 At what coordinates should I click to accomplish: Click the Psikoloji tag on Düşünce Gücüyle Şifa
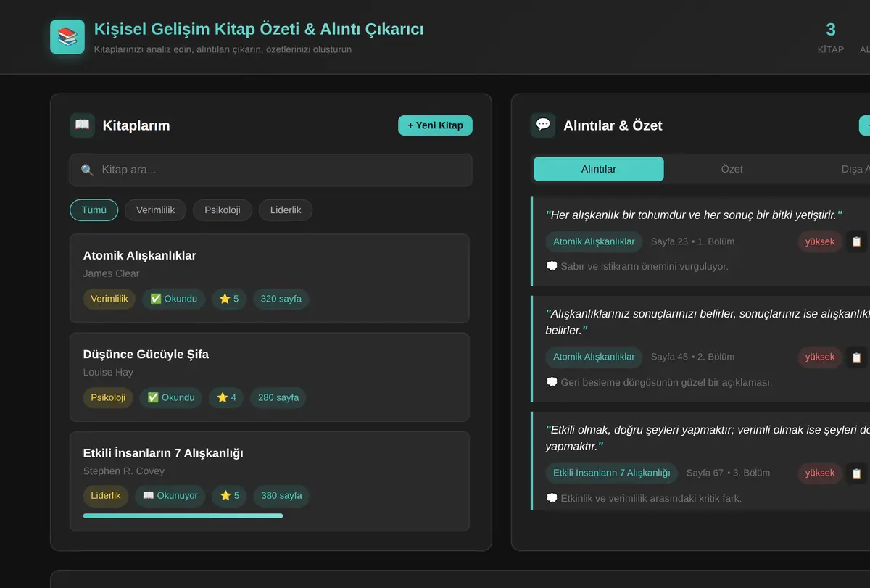(x=108, y=397)
